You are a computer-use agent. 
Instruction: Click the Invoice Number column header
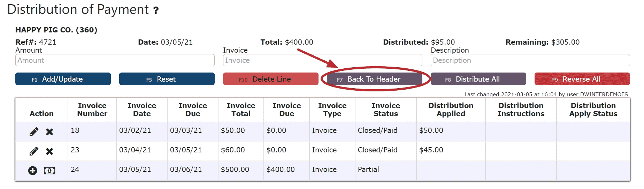[x=92, y=109]
